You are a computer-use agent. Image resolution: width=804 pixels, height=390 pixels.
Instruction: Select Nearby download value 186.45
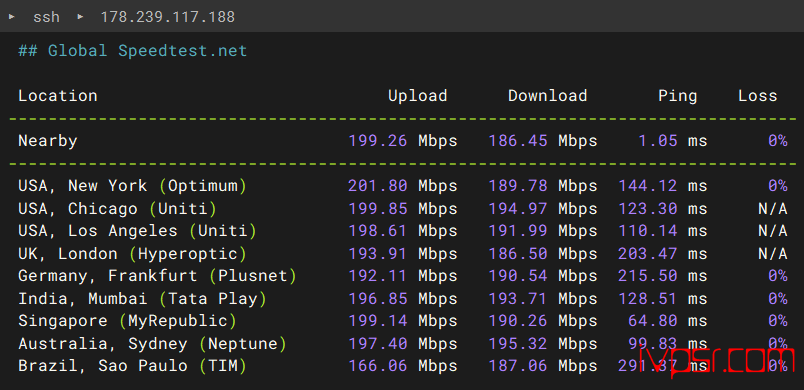point(518,140)
